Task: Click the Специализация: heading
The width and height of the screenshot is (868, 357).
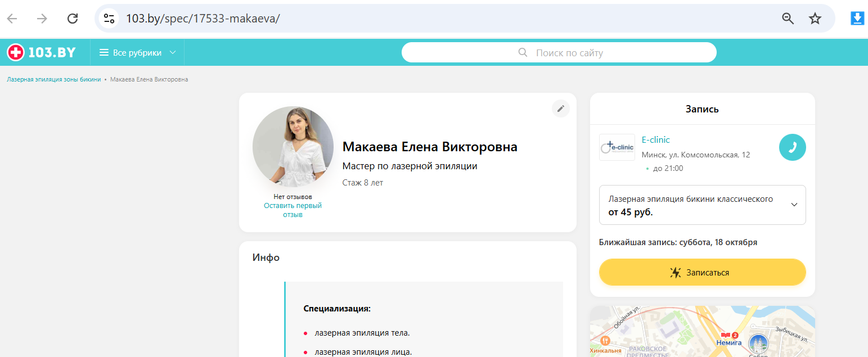Action: pos(337,309)
